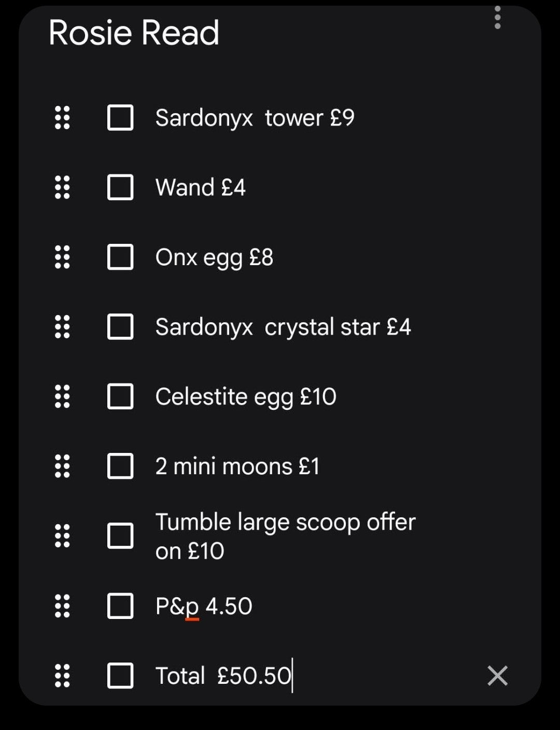
Task: Check off Sardonyx crystal star £4
Action: click(x=120, y=327)
